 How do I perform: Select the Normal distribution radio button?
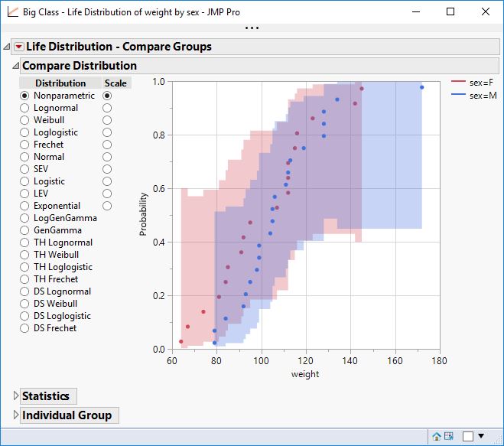pos(24,157)
